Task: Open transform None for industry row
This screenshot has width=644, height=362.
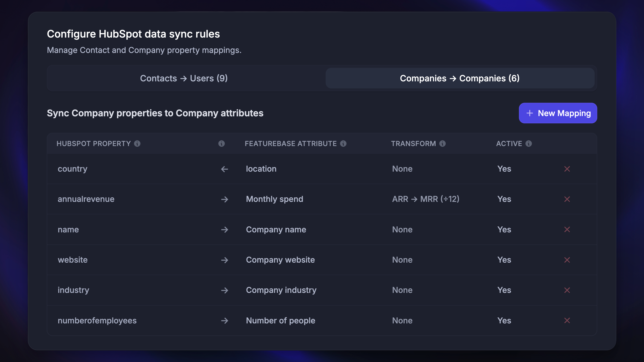Action: (402, 290)
